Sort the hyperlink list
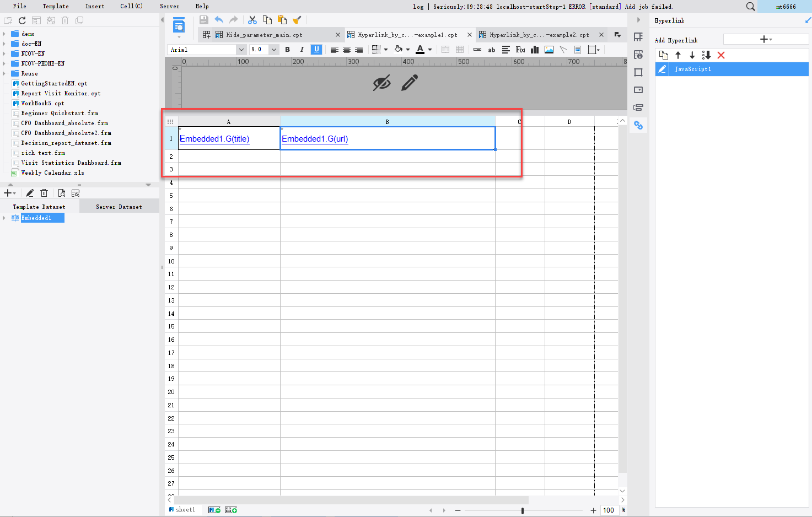This screenshot has width=812, height=517. coord(707,55)
